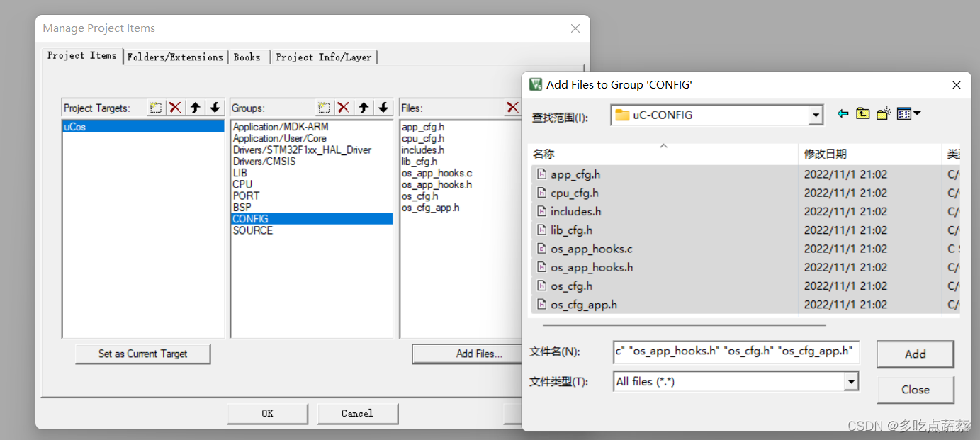Remove os_cfg.h using the Files red X icon

pyautogui.click(x=513, y=107)
